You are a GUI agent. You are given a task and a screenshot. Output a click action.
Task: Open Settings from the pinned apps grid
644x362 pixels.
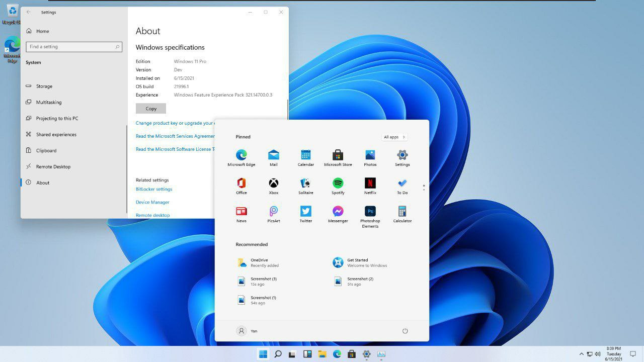tap(403, 158)
